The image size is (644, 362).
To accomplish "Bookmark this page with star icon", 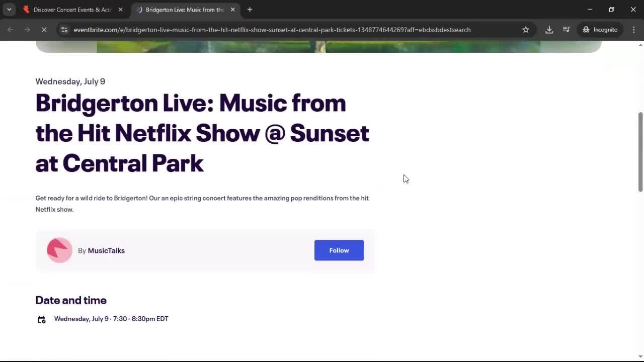I will coord(525,30).
